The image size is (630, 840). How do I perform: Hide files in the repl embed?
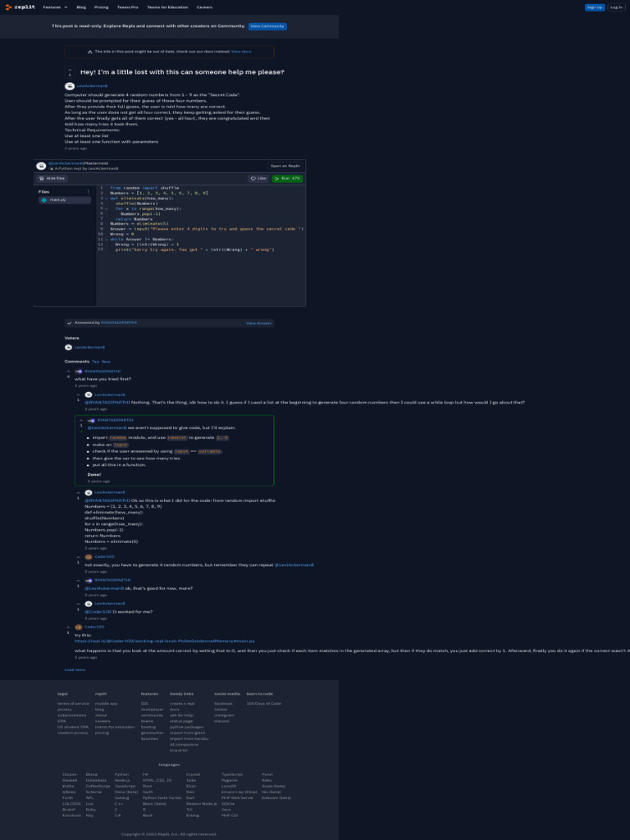[x=52, y=178]
